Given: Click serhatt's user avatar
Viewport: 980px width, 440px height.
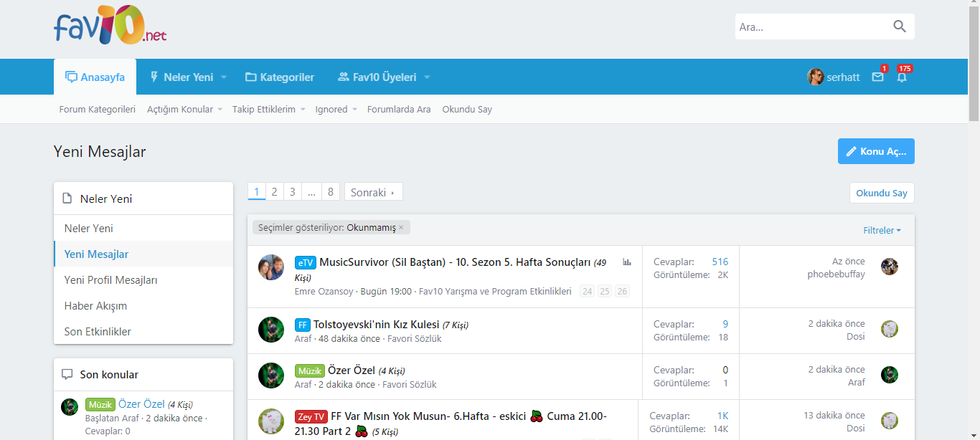Looking at the screenshot, I should click(816, 77).
